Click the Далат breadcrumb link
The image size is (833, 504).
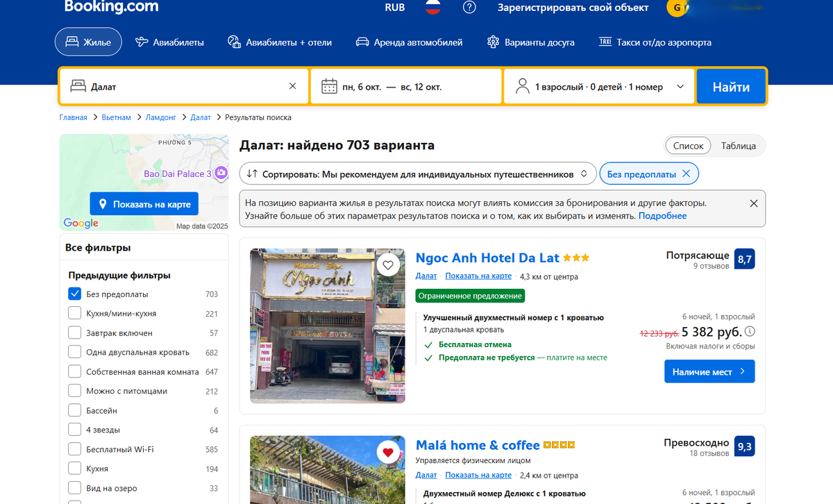201,117
